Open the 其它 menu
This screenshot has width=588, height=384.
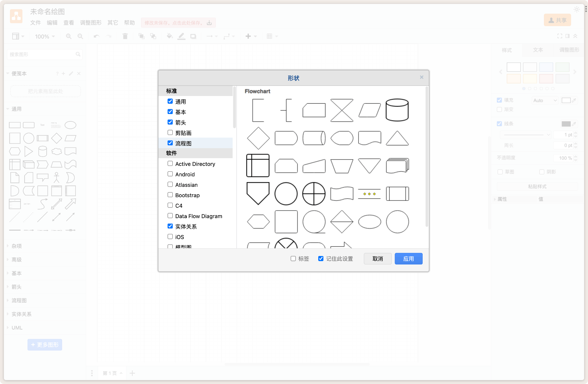point(113,23)
